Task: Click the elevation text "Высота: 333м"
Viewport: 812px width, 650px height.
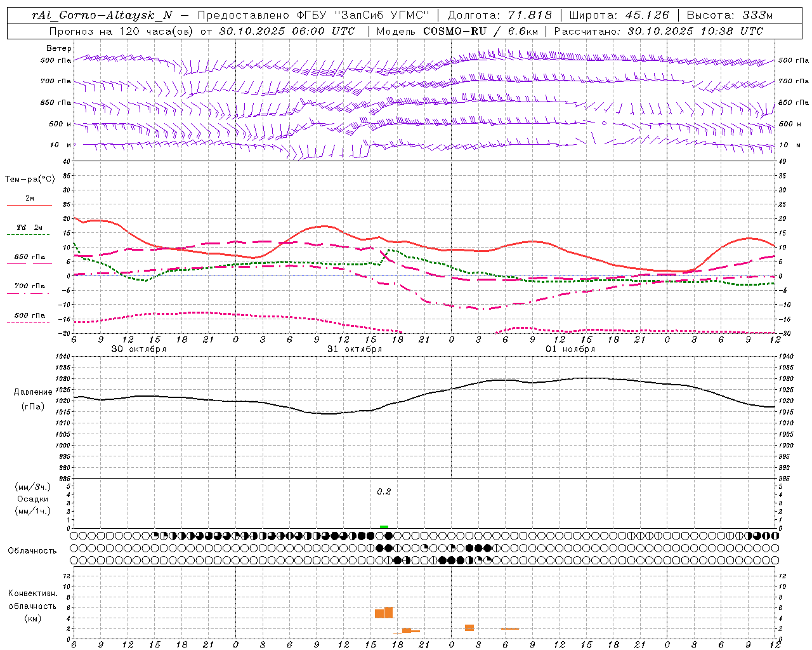Action: (730, 15)
